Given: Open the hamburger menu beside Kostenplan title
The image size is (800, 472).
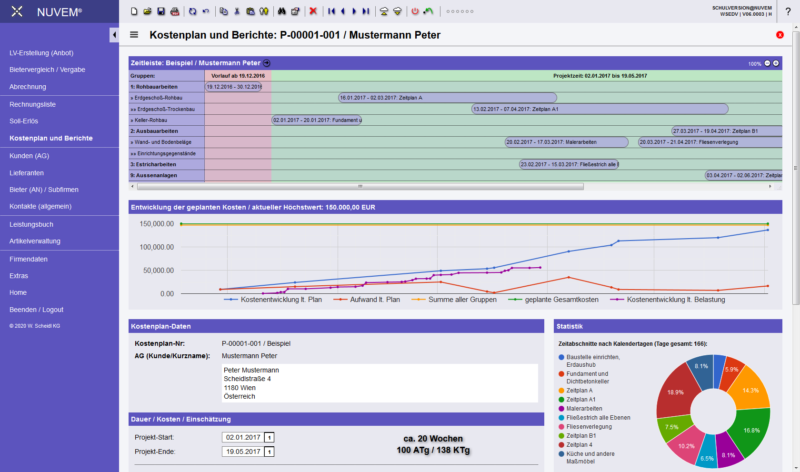Looking at the screenshot, I should 134,35.
